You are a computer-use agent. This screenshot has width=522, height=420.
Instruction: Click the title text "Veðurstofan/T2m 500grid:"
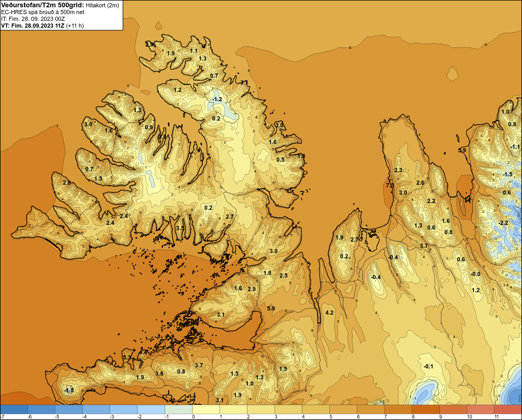tap(43, 5)
